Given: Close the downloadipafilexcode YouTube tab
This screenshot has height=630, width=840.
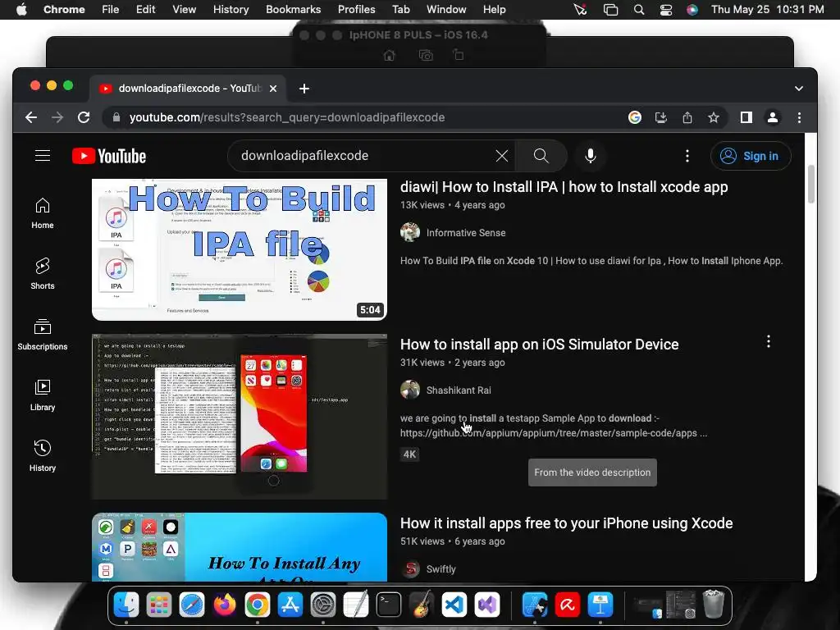Looking at the screenshot, I should 273,89.
